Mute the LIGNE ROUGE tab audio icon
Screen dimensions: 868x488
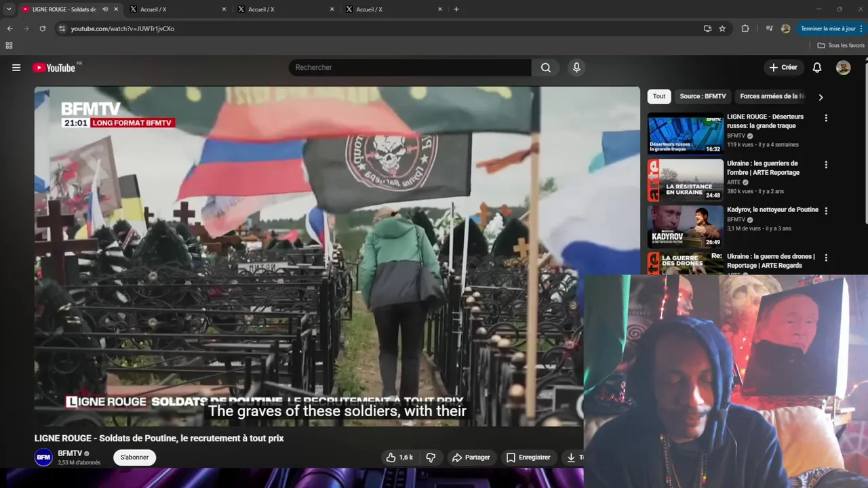click(105, 9)
